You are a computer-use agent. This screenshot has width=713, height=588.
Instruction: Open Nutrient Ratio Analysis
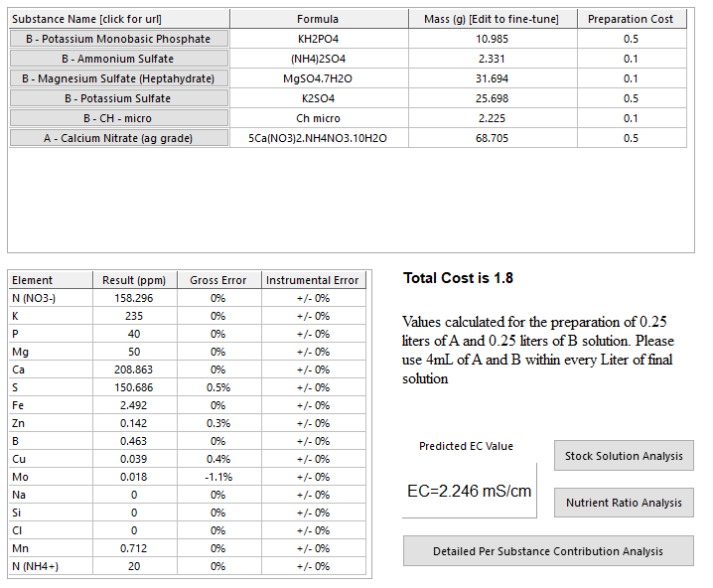click(x=624, y=503)
